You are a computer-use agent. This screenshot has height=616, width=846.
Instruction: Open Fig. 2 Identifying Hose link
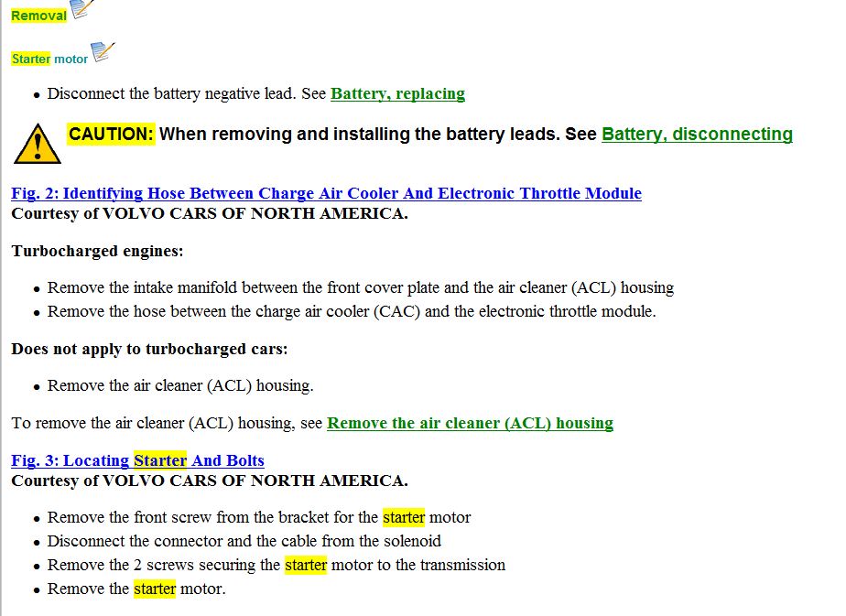tap(327, 193)
